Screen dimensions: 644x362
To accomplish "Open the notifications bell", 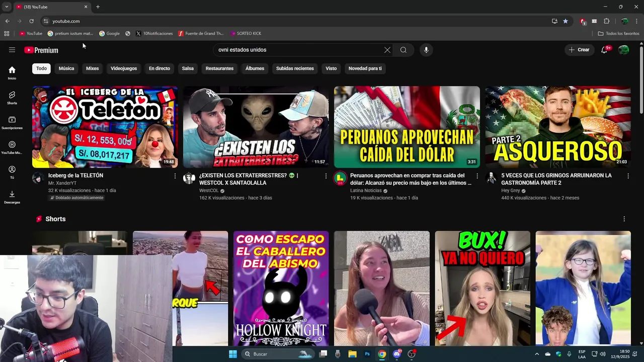I will pos(604,50).
